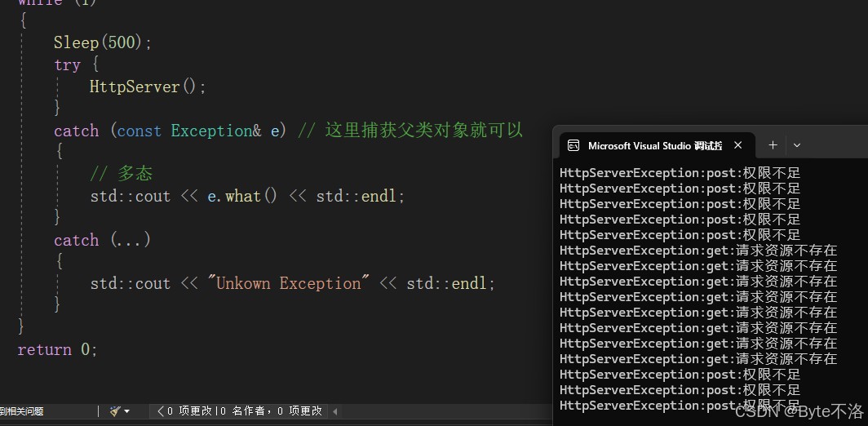Close the Microsoft Visual Studio debug tab
Viewport: 868px width, 426px height.
(738, 145)
